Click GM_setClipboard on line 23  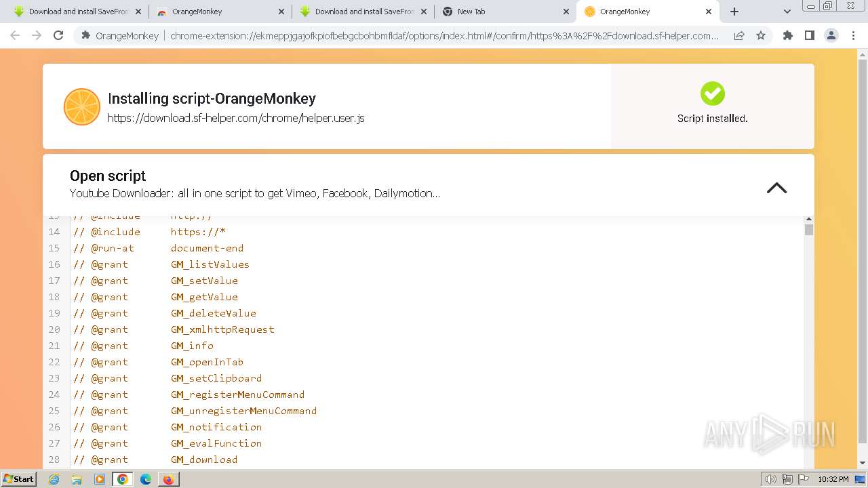pos(216,378)
